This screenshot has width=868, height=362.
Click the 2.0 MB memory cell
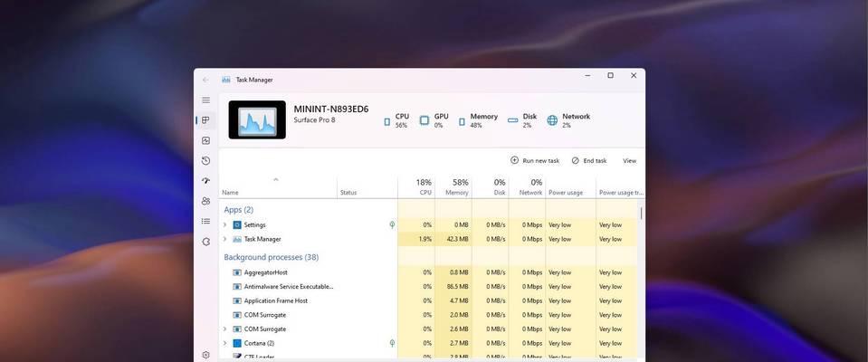(x=453, y=315)
